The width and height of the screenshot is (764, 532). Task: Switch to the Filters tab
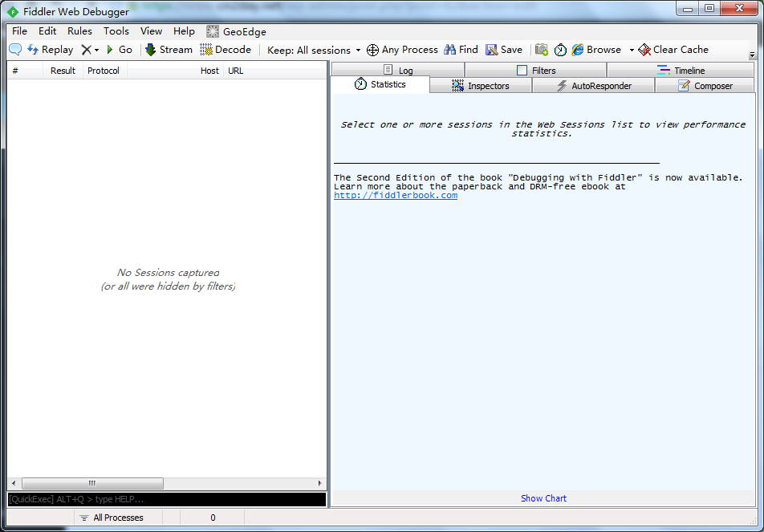coord(535,70)
